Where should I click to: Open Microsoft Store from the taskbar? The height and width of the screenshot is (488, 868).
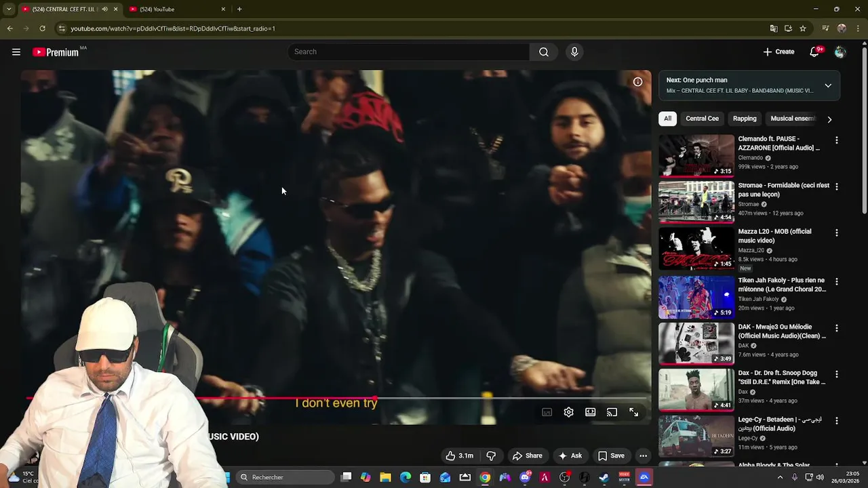click(425, 477)
